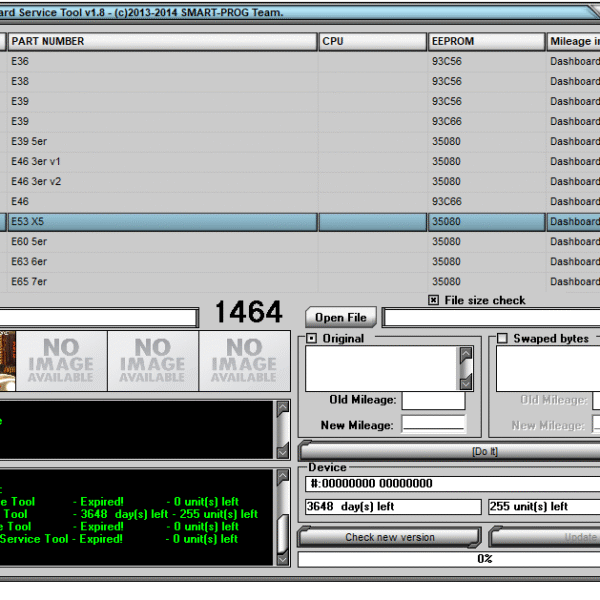The width and height of the screenshot is (600, 600).
Task: Click scroll down arrow in Original text area
Action: [x=466, y=383]
